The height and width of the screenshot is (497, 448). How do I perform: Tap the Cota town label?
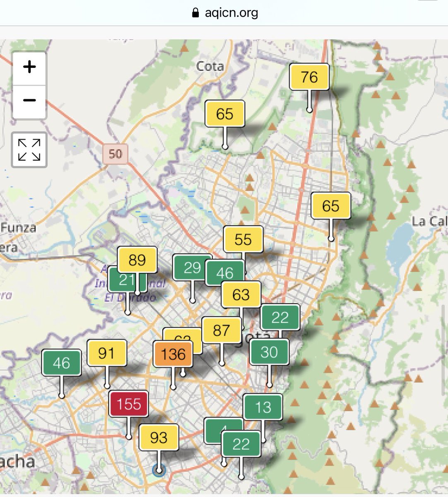click(x=210, y=66)
